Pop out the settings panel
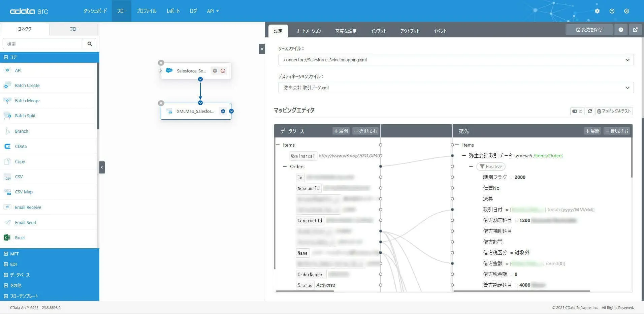 [x=635, y=30]
